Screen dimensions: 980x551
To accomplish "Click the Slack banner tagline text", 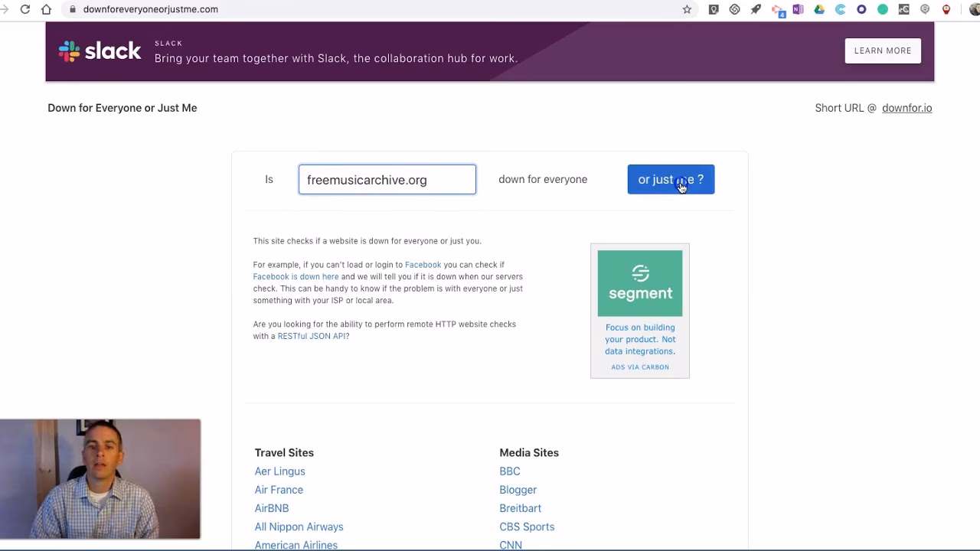I will [x=336, y=58].
